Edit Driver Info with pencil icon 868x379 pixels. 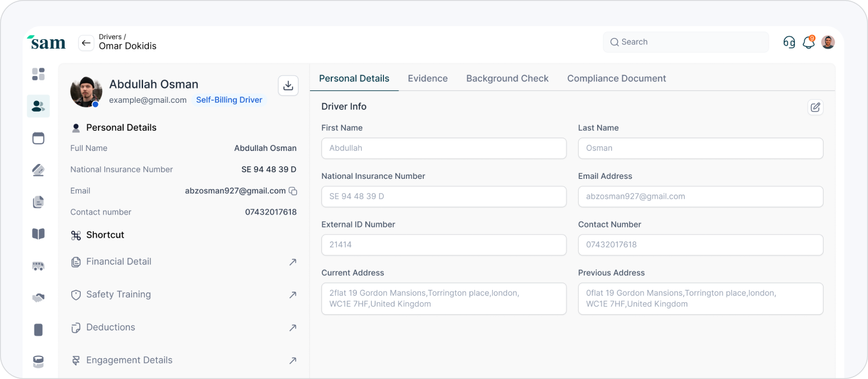[x=815, y=107]
